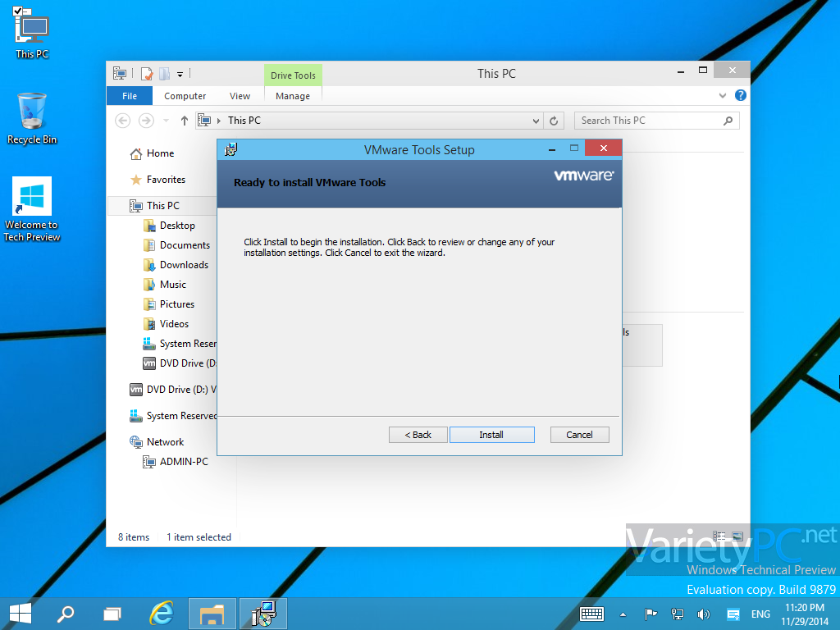Click the Install button in VMware Tools Setup

pos(492,435)
